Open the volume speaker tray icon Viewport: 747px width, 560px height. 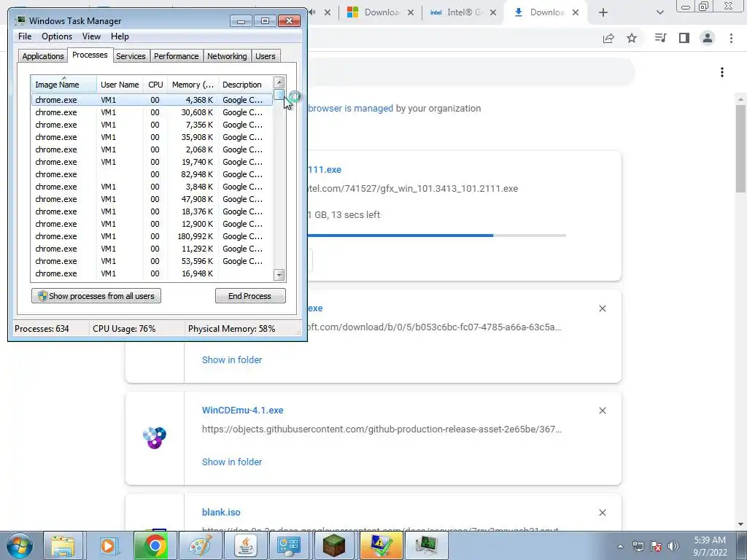[x=673, y=546]
